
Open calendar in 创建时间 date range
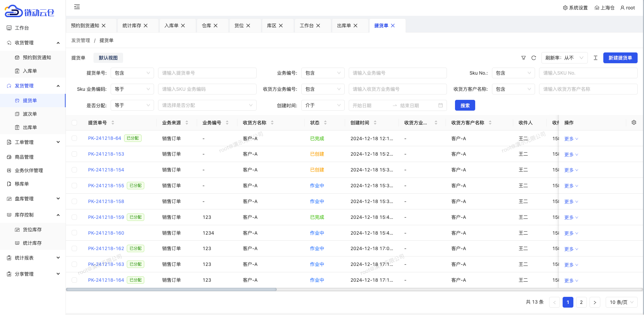coord(440,106)
